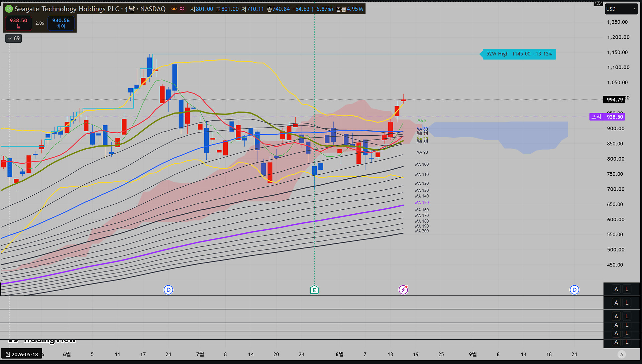Screen dimensions: 642x364
Task: Click the MA 180 line label
Action: click(422, 221)
